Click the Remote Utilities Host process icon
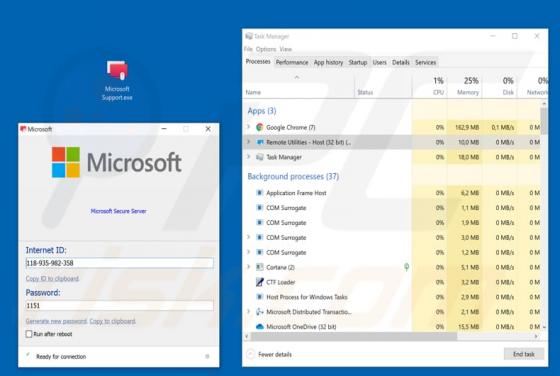 point(260,142)
